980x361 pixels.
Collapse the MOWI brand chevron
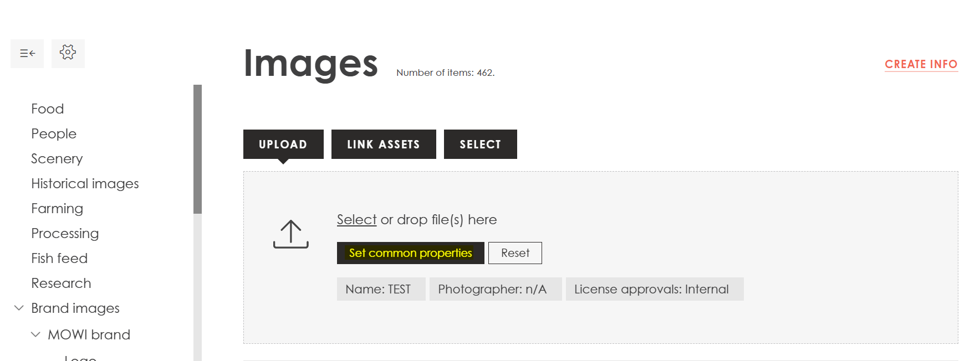click(x=35, y=334)
